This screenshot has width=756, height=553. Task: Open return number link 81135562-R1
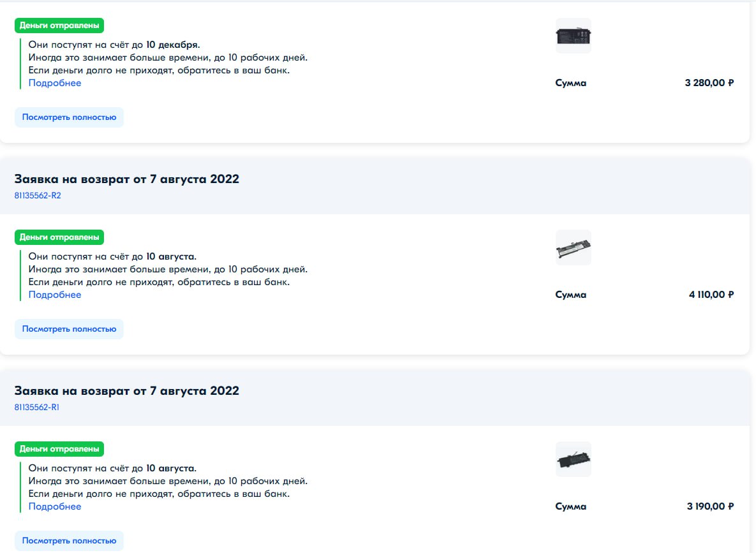pos(36,407)
